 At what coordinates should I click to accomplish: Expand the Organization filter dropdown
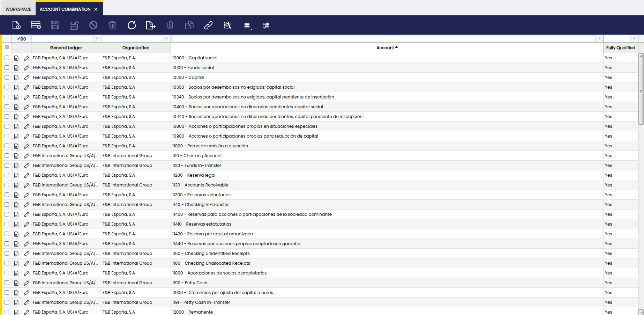[x=167, y=39]
